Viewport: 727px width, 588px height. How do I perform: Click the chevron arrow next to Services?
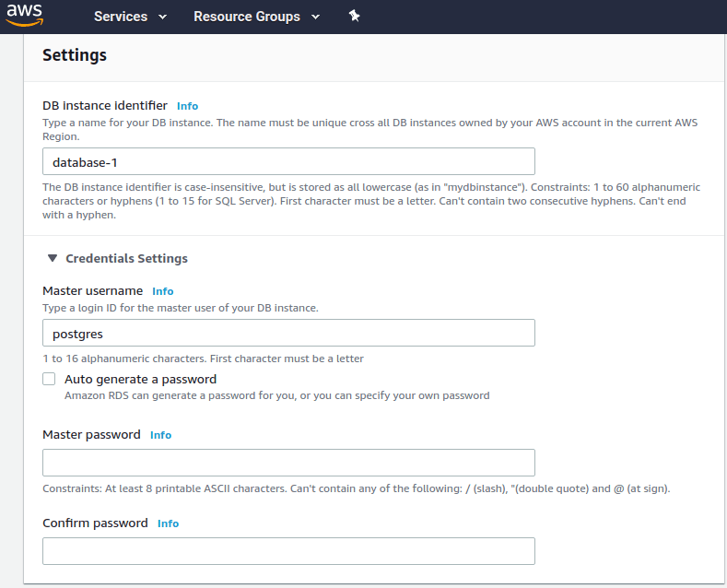[163, 17]
